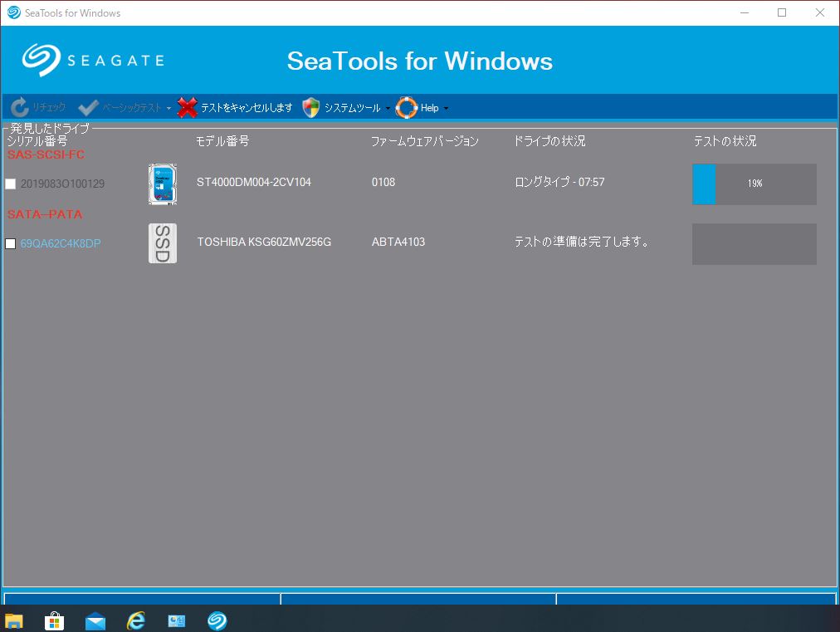This screenshot has width=840, height=632.
Task: Expand the System Tools (システムツール) dropdown arrow
Action: point(388,108)
